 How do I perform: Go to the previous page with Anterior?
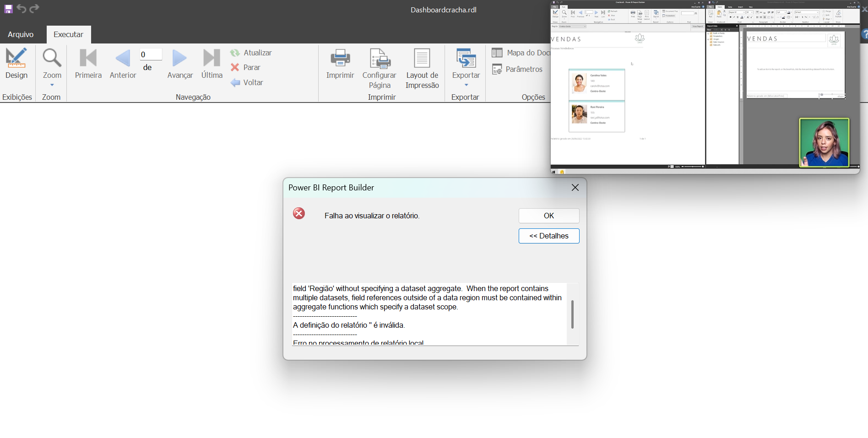pos(123,64)
